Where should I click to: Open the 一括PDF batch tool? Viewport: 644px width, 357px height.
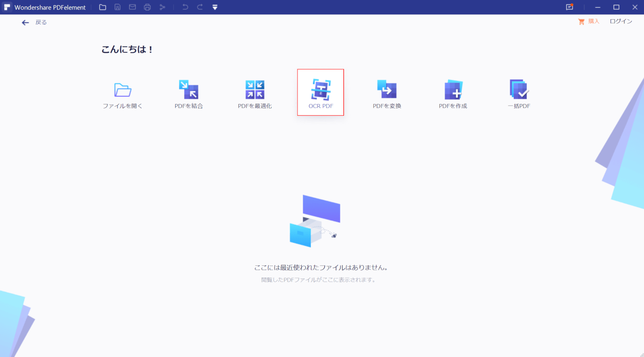point(519,91)
